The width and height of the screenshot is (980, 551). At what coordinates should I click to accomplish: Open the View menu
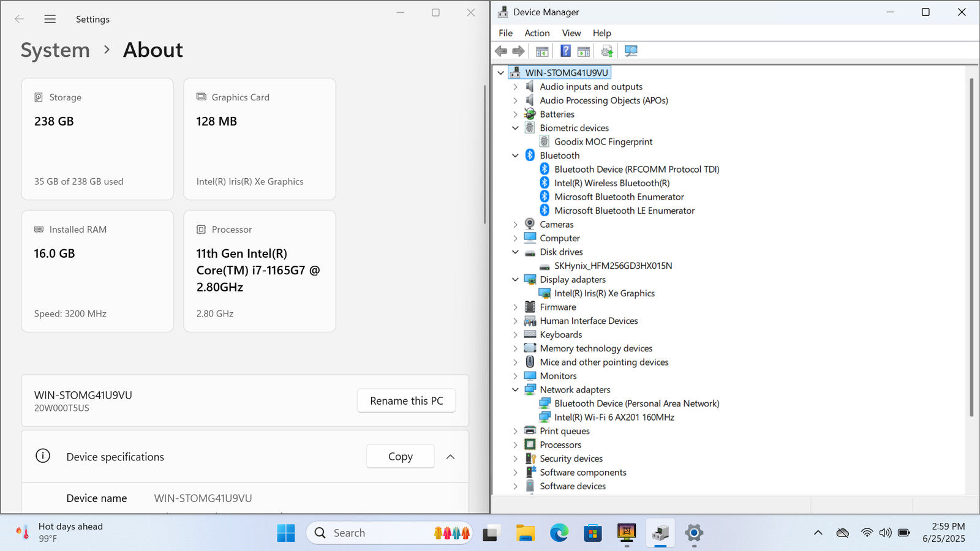(571, 33)
